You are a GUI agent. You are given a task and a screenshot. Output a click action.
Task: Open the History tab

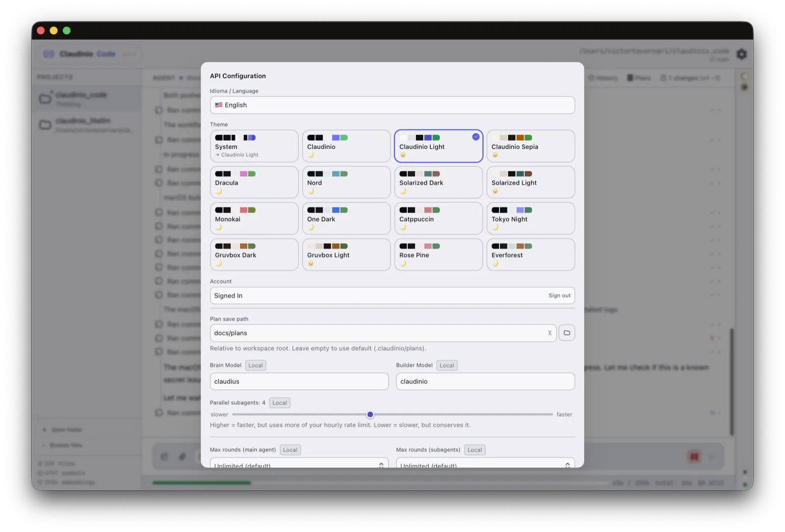pos(603,78)
